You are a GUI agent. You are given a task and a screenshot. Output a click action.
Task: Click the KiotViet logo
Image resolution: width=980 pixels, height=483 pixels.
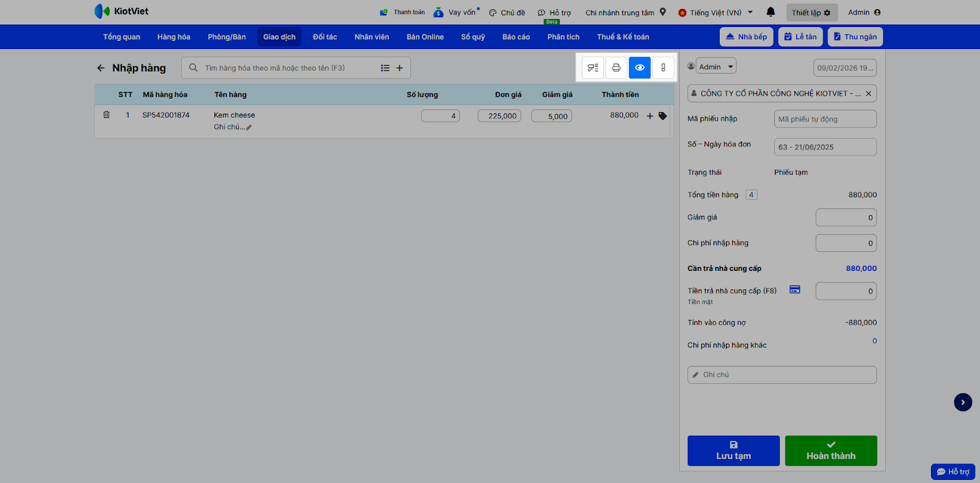[121, 11]
